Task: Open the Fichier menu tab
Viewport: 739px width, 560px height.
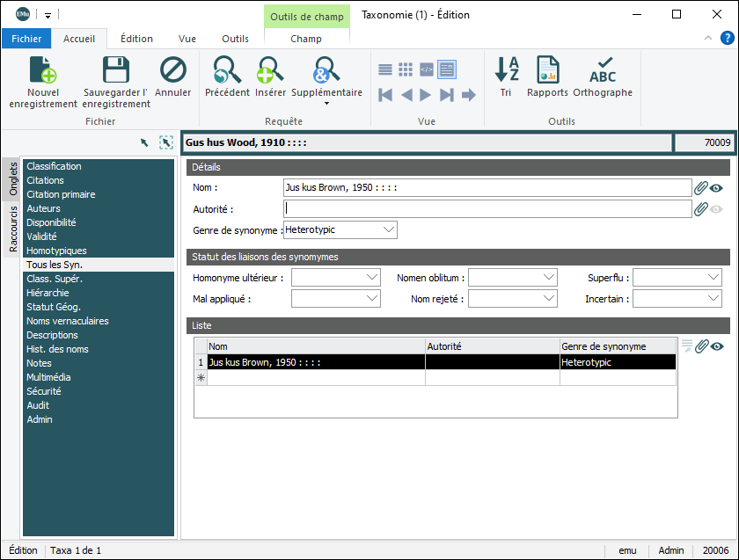Action: tap(26, 39)
